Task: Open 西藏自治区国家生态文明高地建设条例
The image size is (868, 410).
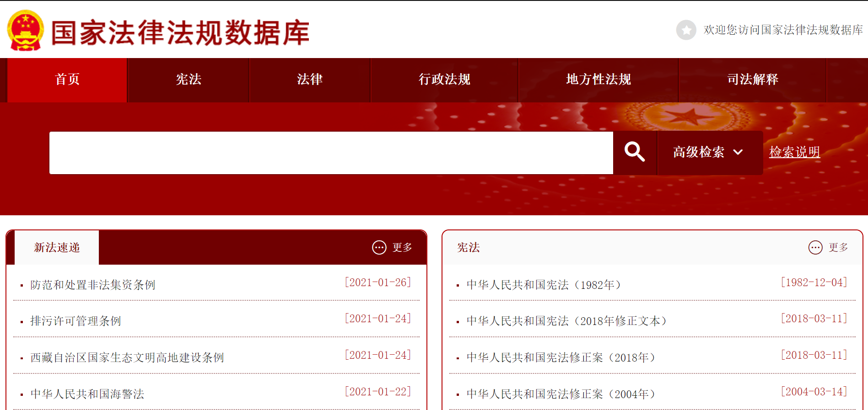Action: [127, 357]
